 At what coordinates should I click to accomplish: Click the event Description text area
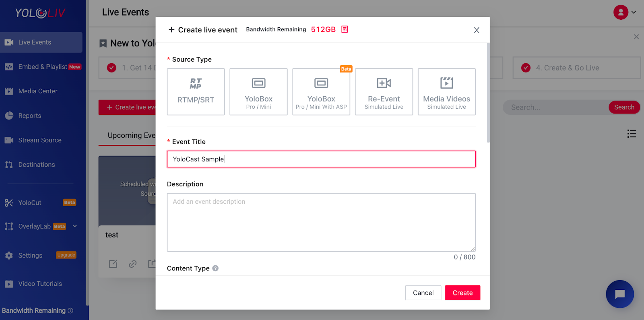pyautogui.click(x=321, y=223)
